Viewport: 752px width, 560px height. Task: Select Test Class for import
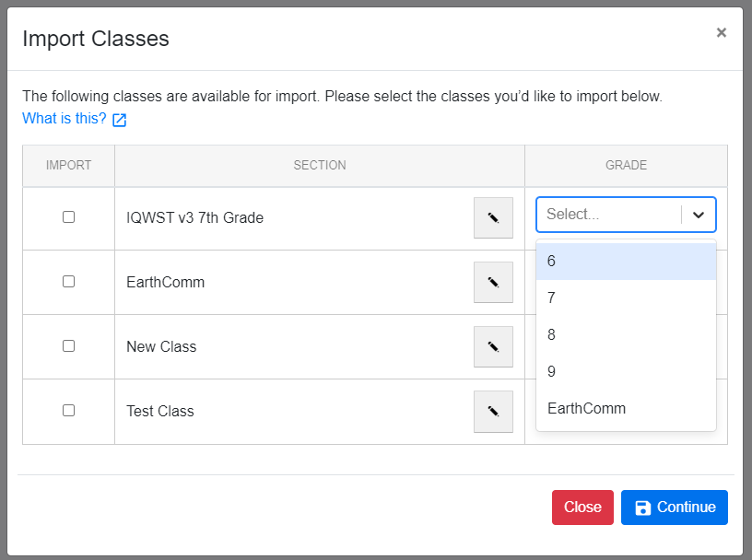68,411
